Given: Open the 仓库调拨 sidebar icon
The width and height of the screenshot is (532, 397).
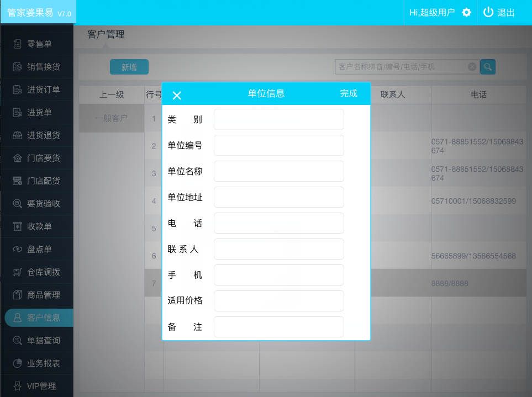Looking at the screenshot, I should (x=17, y=272).
